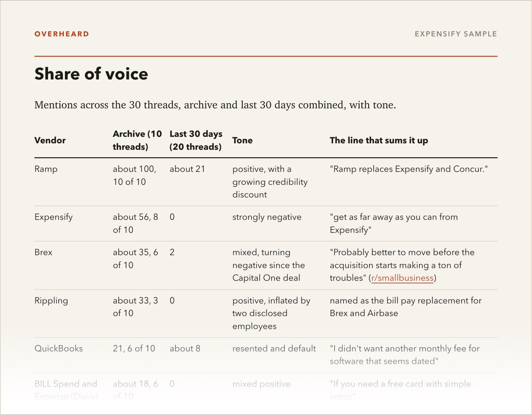
Task: Click the 'Mentions across the 30 threads' sentence
Action: (x=215, y=105)
